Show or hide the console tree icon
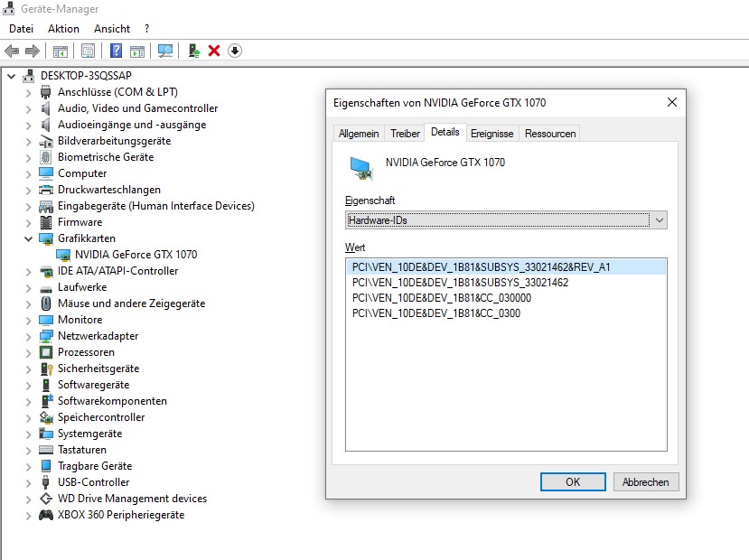Image resolution: width=749 pixels, height=560 pixels. point(61,51)
